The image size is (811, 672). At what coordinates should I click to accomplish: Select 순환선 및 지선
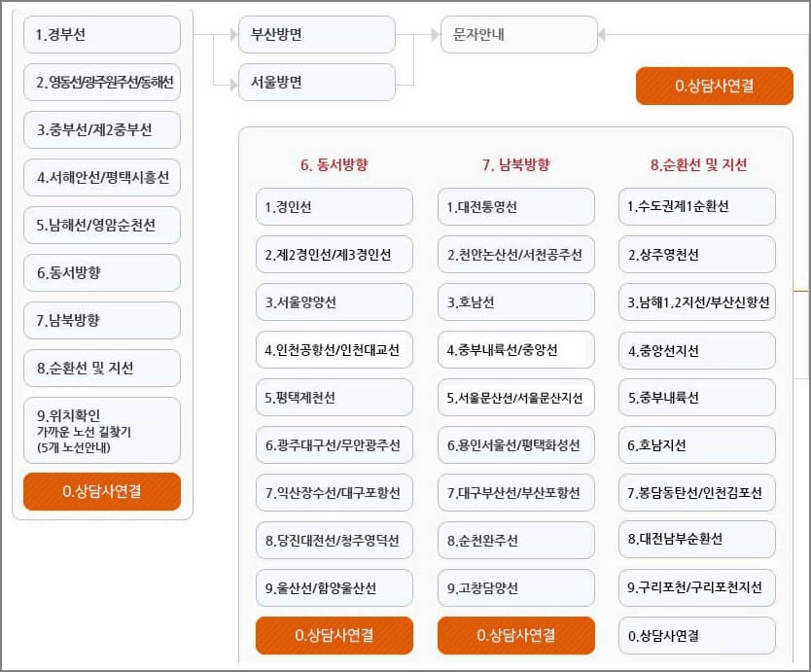pos(100,368)
